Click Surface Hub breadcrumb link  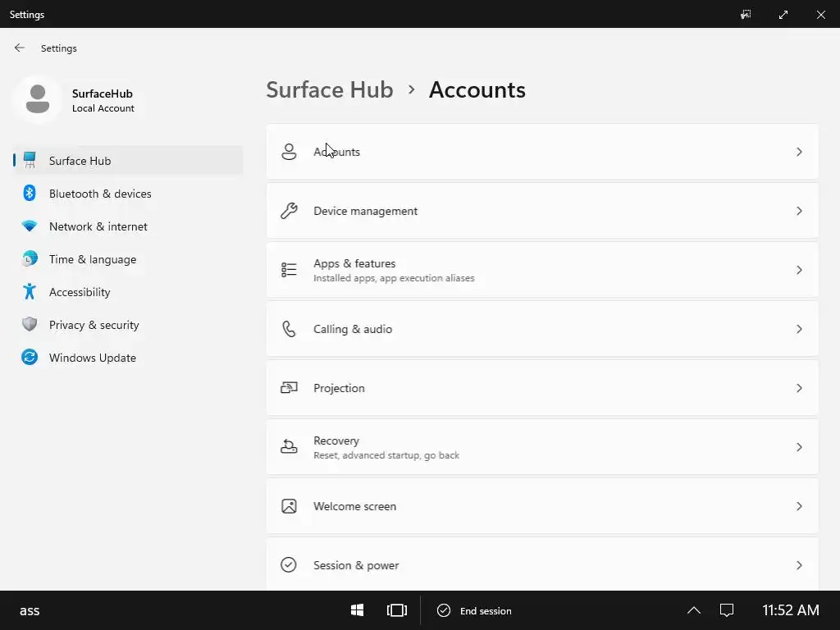[330, 89]
